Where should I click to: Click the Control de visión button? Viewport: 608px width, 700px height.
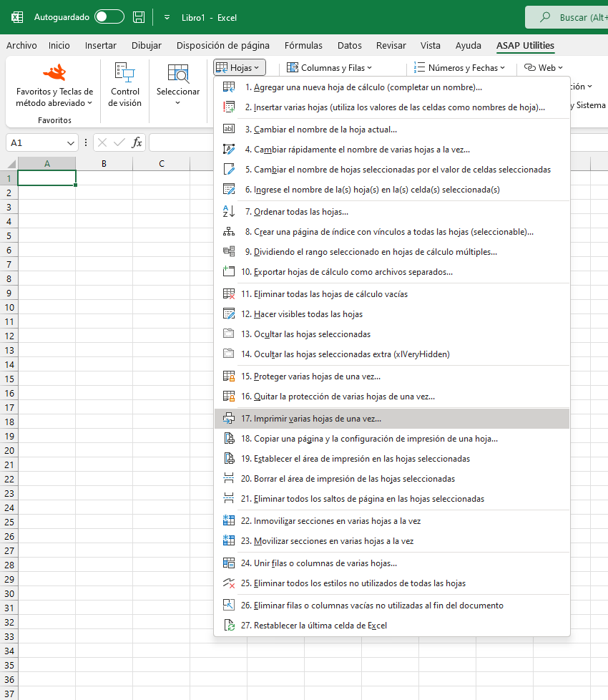(125, 86)
